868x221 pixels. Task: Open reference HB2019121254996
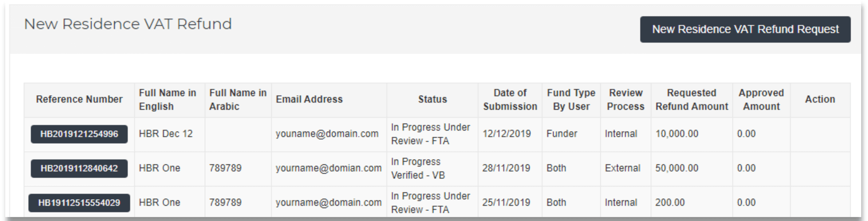[x=79, y=134]
